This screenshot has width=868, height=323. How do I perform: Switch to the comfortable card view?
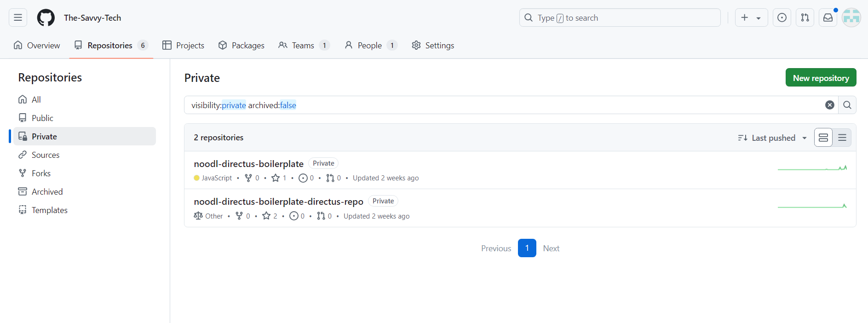tap(823, 138)
